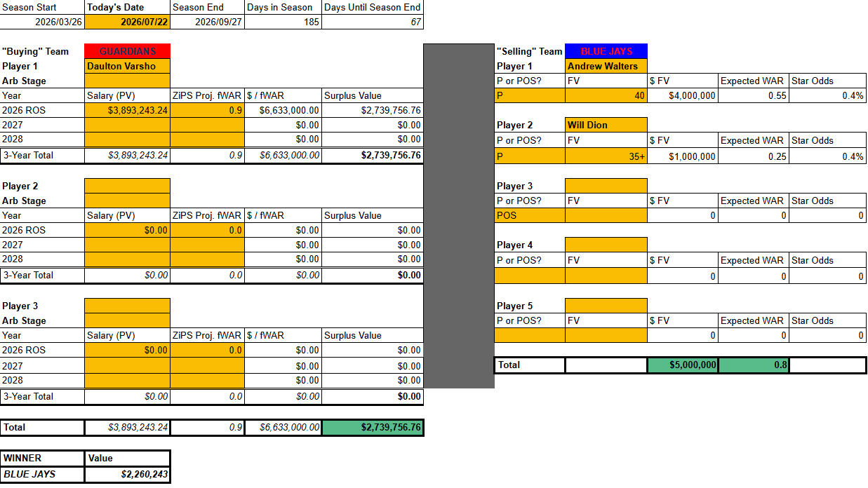Select the Today's Date cell 2026/07/22
This screenshot has width=868, height=488.
(x=128, y=22)
